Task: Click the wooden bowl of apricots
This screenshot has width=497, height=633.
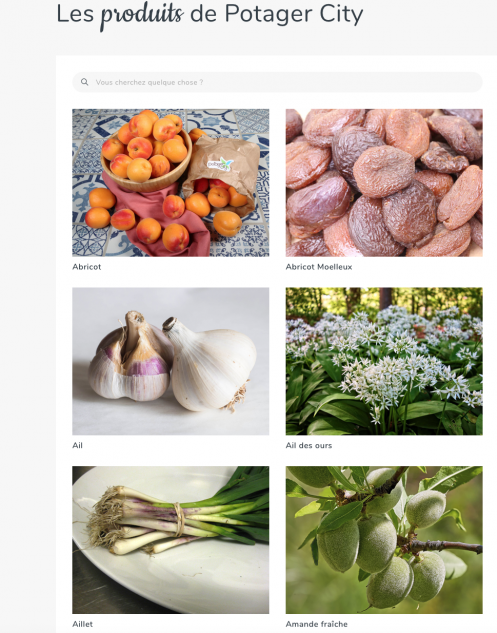Action: (147, 161)
